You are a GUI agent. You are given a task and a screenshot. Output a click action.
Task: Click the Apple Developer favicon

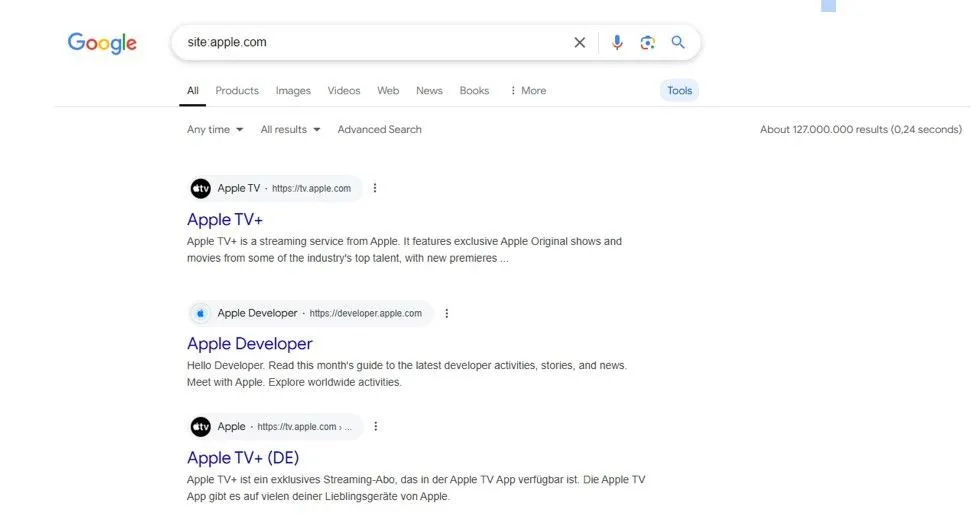[x=201, y=313]
